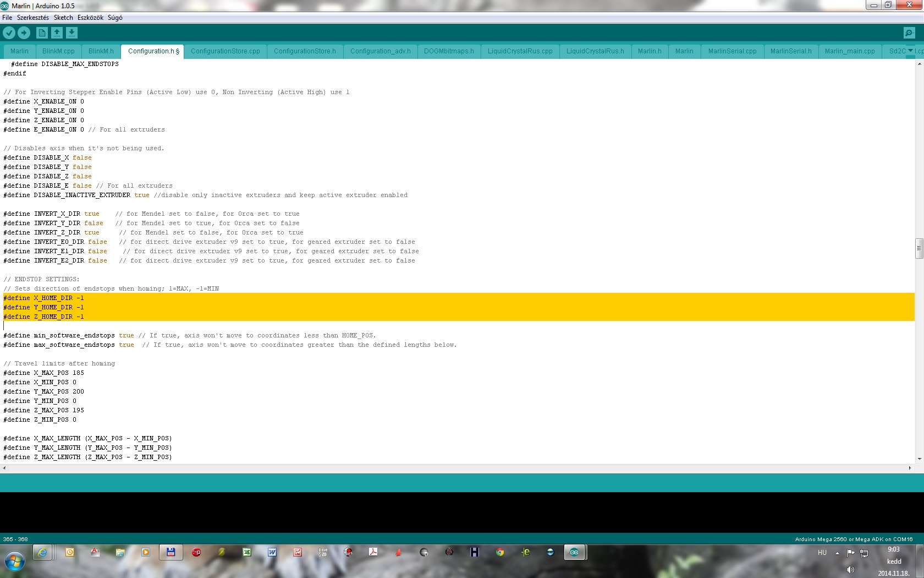The image size is (924, 578).
Task: Show hidden system tray icons
Action: coord(837,553)
